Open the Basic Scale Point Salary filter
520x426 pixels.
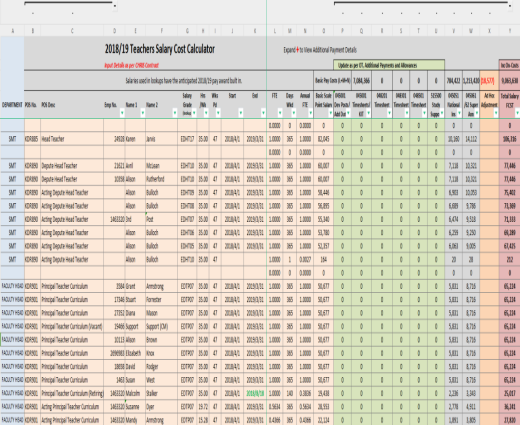(331, 113)
